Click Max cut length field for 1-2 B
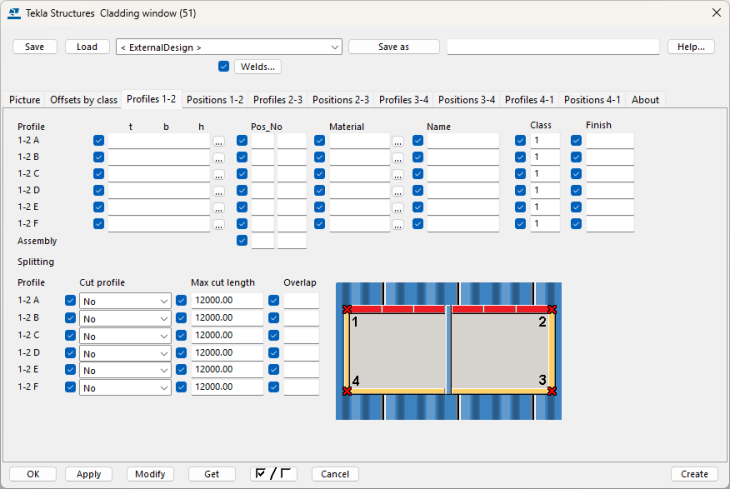Viewport: 730px width, 489px height. point(226,318)
